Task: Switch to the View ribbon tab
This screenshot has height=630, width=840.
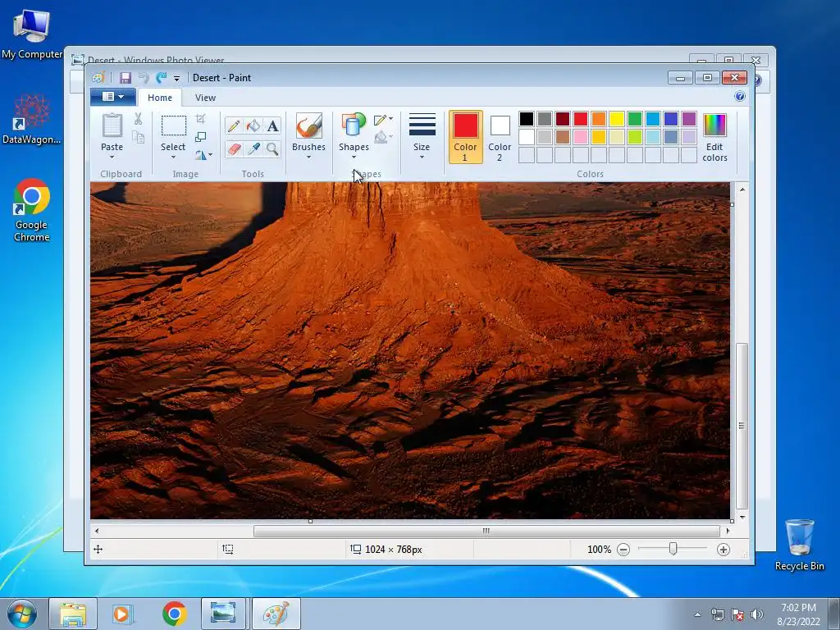Action: coord(205,98)
